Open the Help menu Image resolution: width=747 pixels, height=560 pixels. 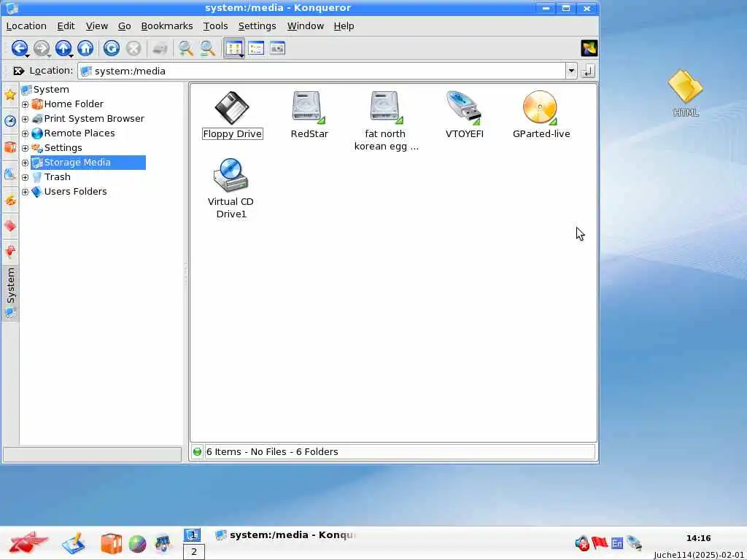point(344,26)
